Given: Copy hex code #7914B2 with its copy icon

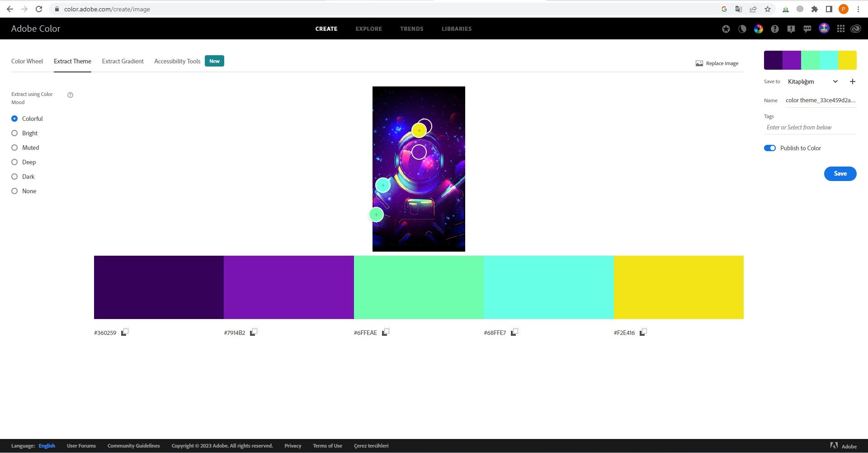Looking at the screenshot, I should [254, 332].
